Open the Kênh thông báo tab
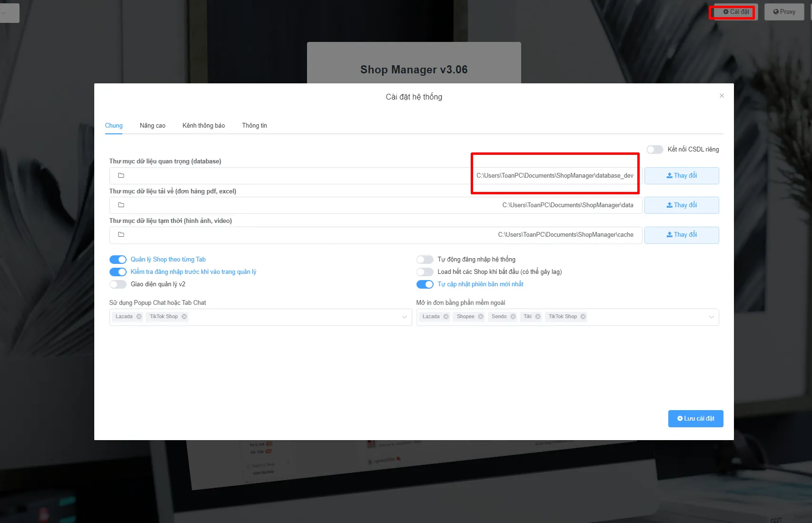 click(204, 126)
